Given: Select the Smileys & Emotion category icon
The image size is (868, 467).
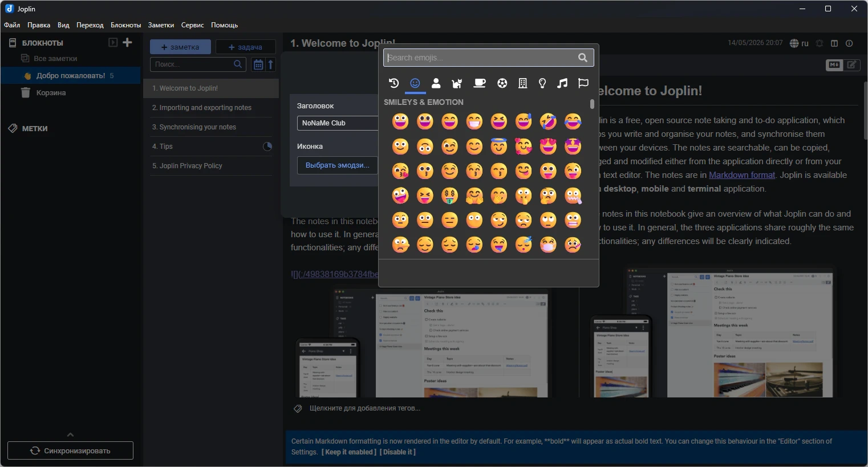Looking at the screenshot, I should click(415, 83).
